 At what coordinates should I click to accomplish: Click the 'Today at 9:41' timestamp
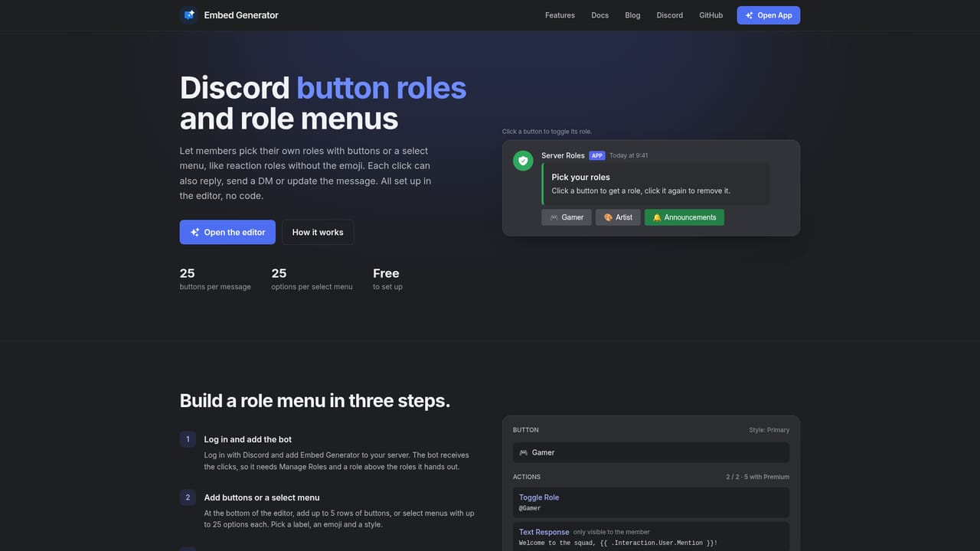629,155
